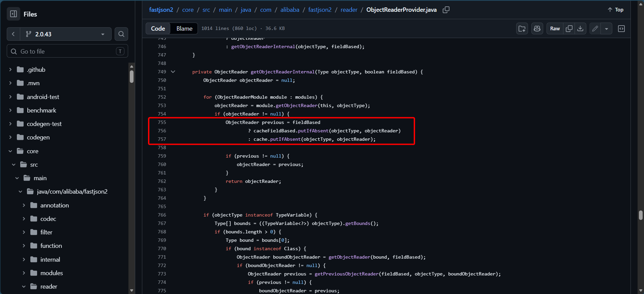Select the reader folder in tree

click(49, 286)
